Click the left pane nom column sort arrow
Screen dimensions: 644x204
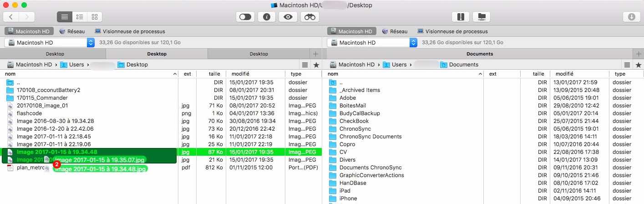(175, 74)
